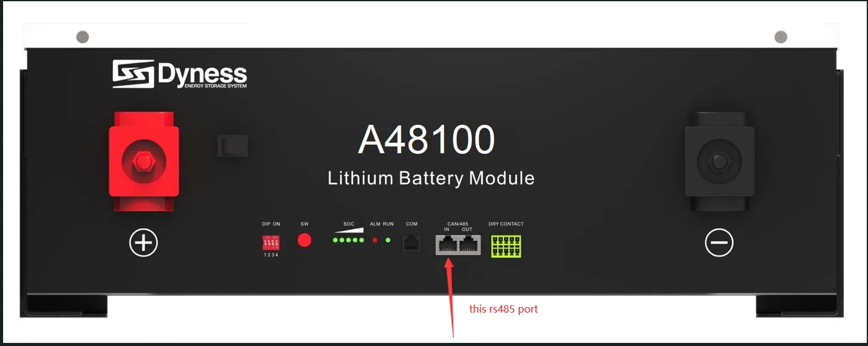Click the black negative battery terminal
The height and width of the screenshot is (346, 868).
pyautogui.click(x=719, y=162)
